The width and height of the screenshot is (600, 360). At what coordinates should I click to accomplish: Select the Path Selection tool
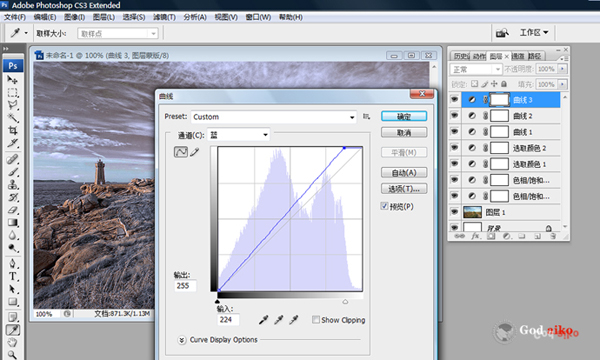coord(12,289)
